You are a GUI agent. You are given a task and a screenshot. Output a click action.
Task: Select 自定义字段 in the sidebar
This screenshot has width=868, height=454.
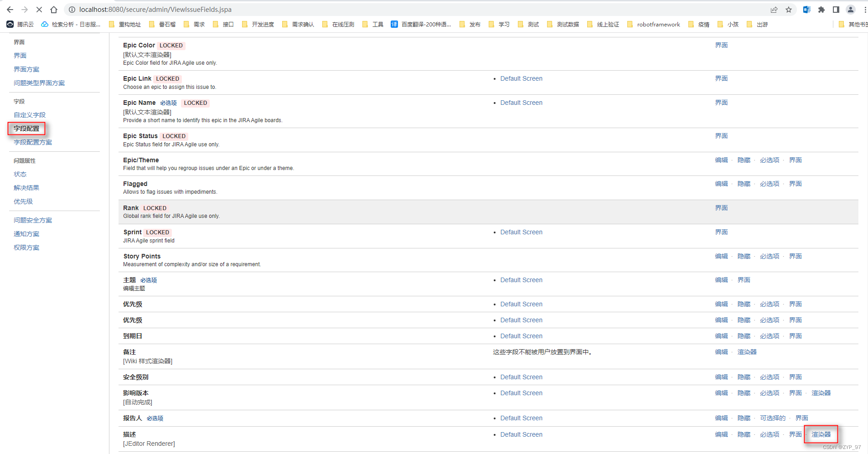pos(30,115)
